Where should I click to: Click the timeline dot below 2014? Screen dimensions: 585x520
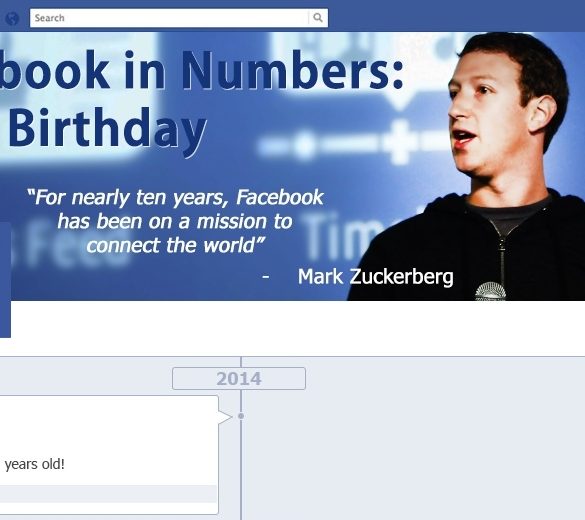[241, 416]
